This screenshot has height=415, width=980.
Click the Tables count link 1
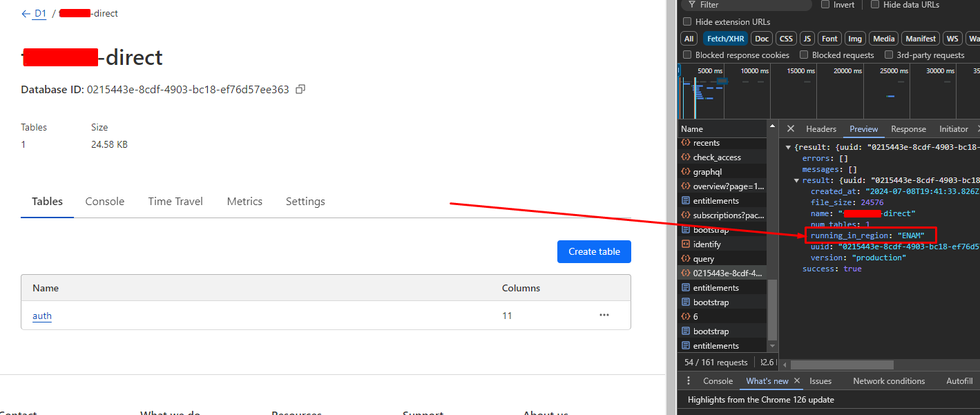pyautogui.click(x=23, y=144)
